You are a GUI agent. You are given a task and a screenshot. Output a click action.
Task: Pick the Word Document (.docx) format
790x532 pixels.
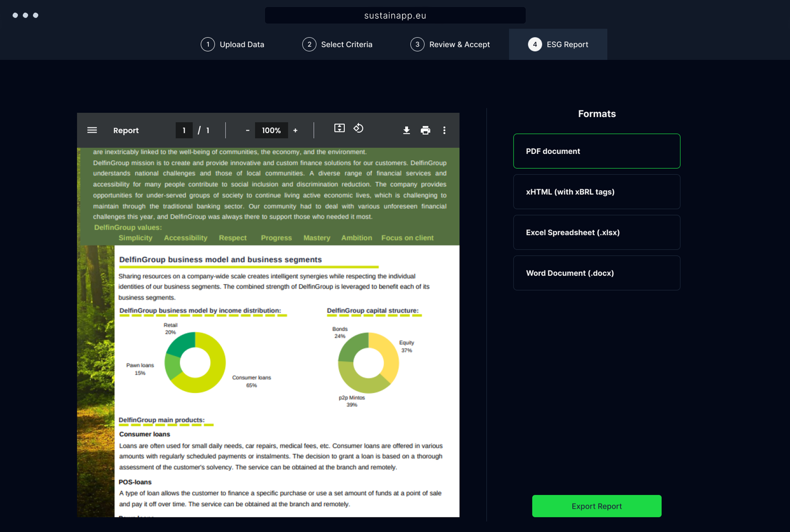click(596, 273)
